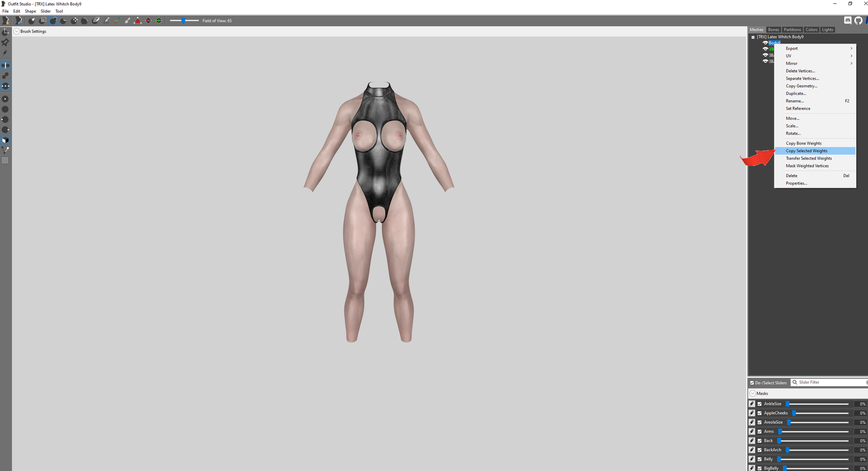The height and width of the screenshot is (471, 868).
Task: Expand the Brush Settings panel
Action: tap(17, 32)
